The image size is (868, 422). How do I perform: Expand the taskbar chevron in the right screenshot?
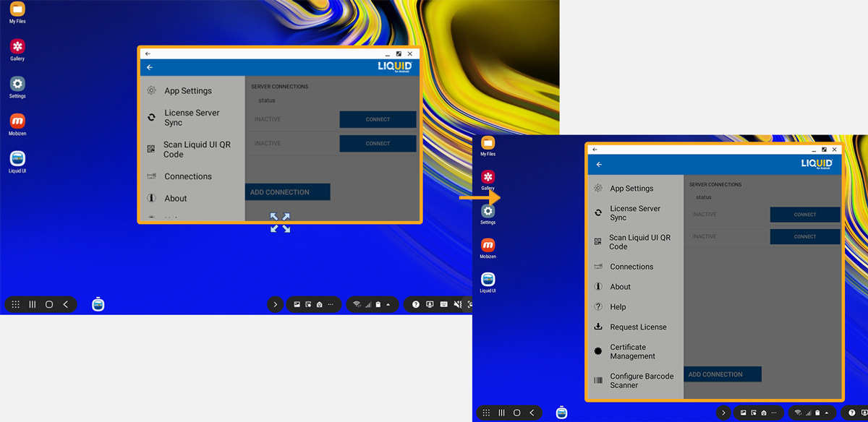point(723,413)
